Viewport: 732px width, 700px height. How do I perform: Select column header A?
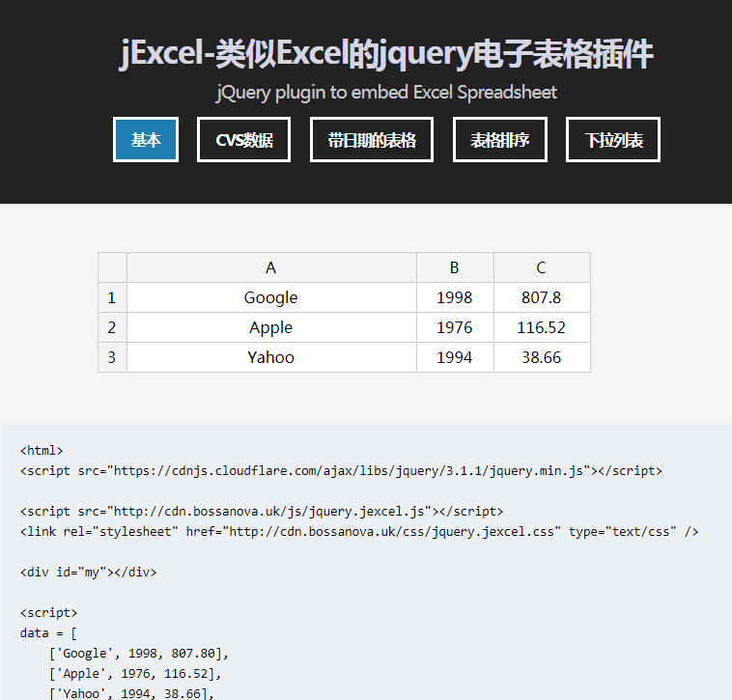pyautogui.click(x=271, y=267)
